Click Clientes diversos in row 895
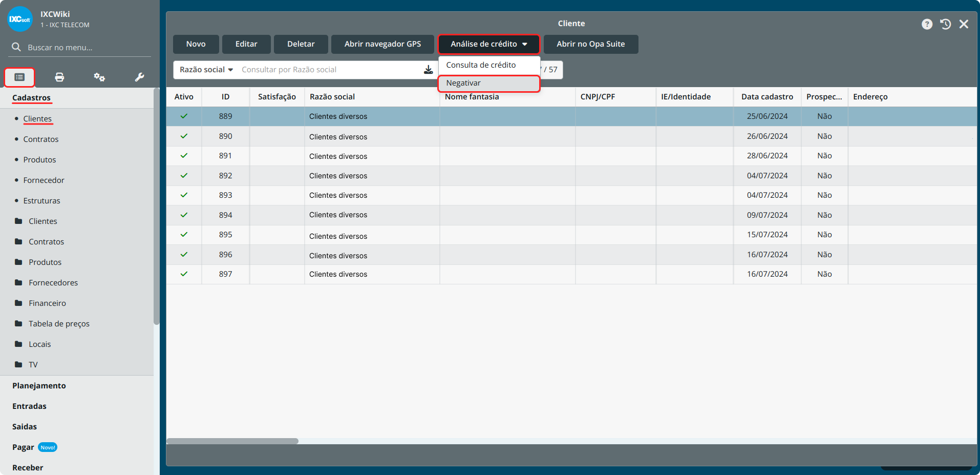This screenshot has width=980, height=475. click(338, 236)
